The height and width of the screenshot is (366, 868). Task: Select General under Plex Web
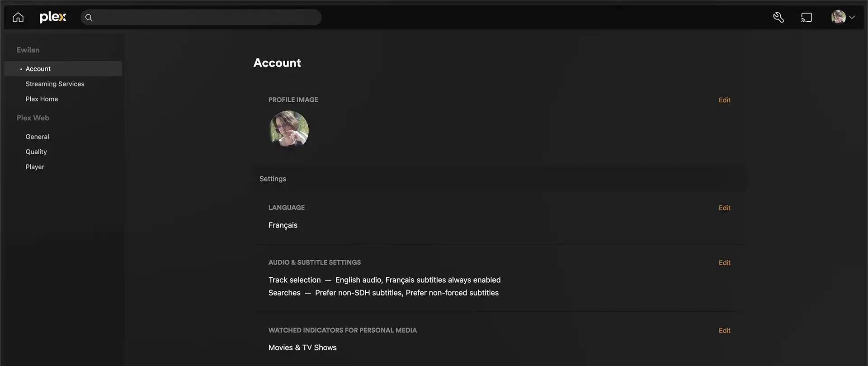(37, 136)
